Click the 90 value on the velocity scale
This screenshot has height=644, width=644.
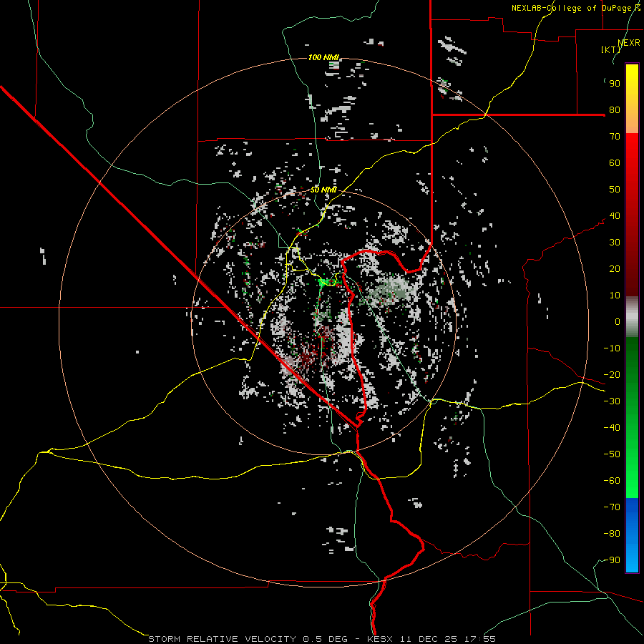tap(615, 84)
